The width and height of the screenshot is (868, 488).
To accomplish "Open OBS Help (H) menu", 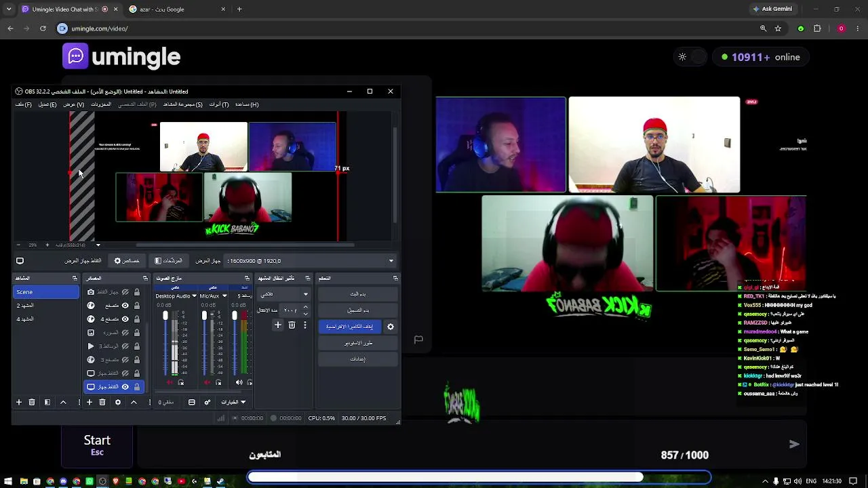I will [x=247, y=104].
